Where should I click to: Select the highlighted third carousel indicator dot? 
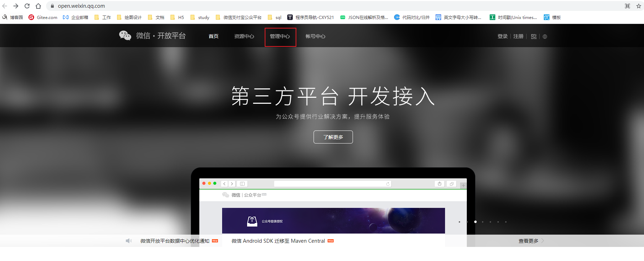(x=475, y=222)
